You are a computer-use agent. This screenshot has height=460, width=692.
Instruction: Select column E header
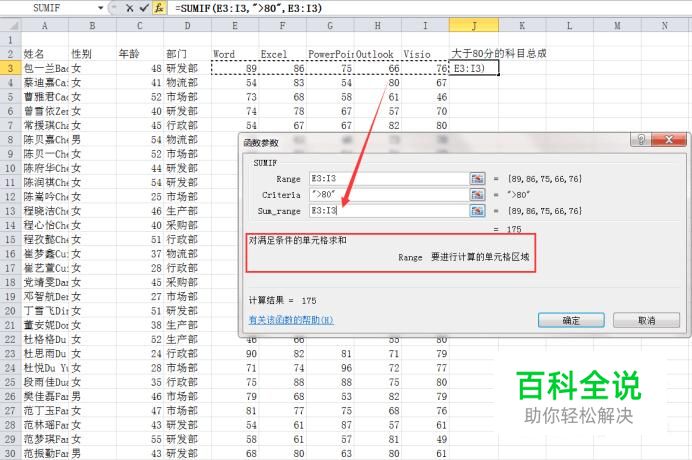235,26
